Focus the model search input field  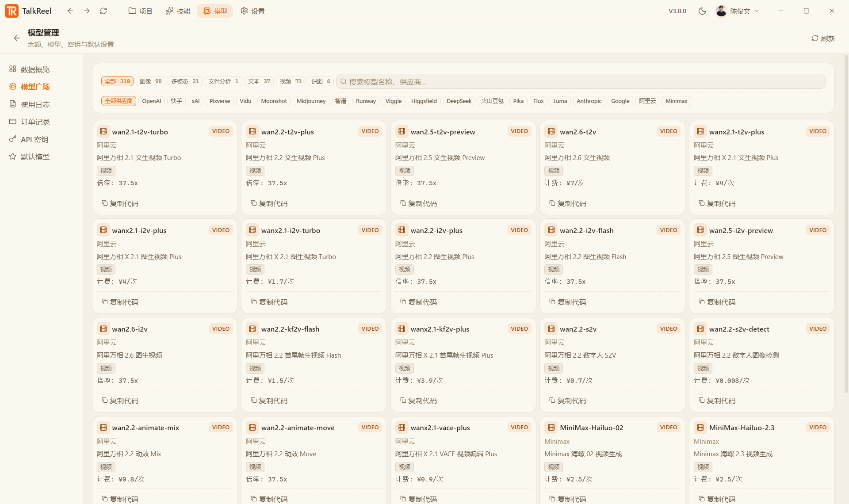pos(581,81)
